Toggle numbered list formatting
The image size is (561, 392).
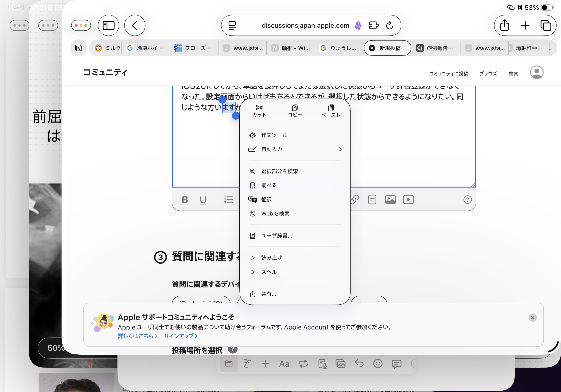(228, 200)
